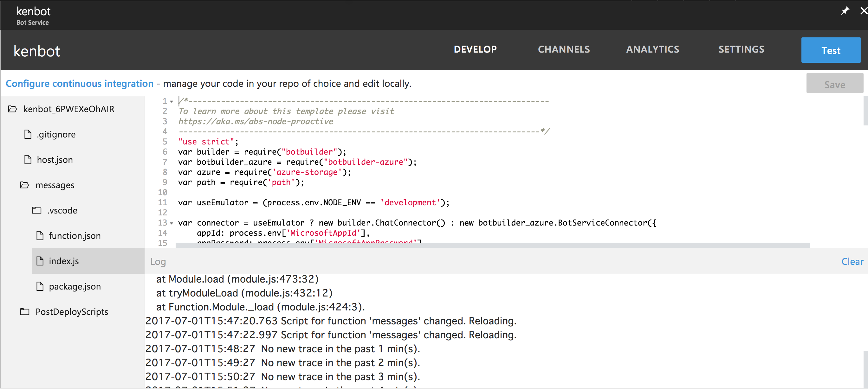
Task: Click the aka.ms/abs-node-proactive comment URL
Action: click(256, 121)
